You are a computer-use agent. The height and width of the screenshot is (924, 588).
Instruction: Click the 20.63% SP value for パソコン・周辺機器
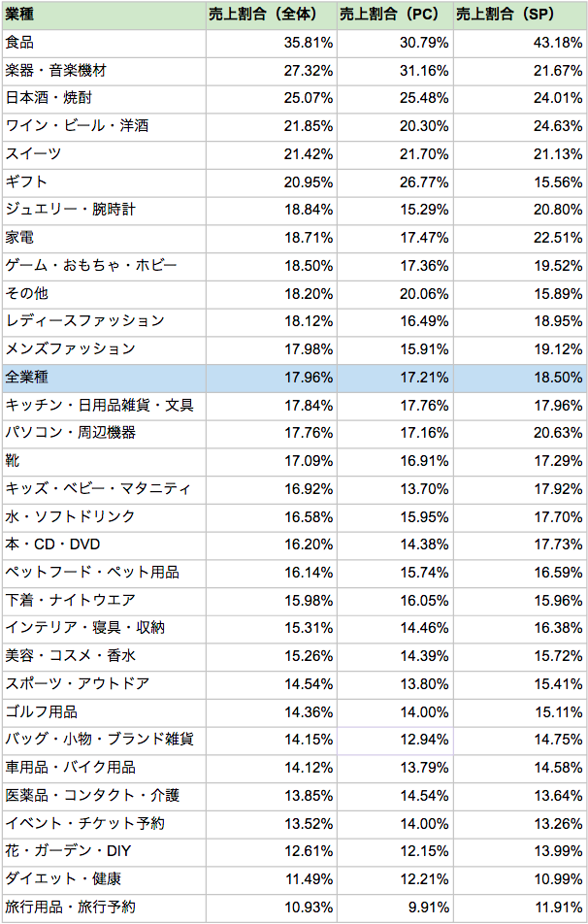(520, 433)
